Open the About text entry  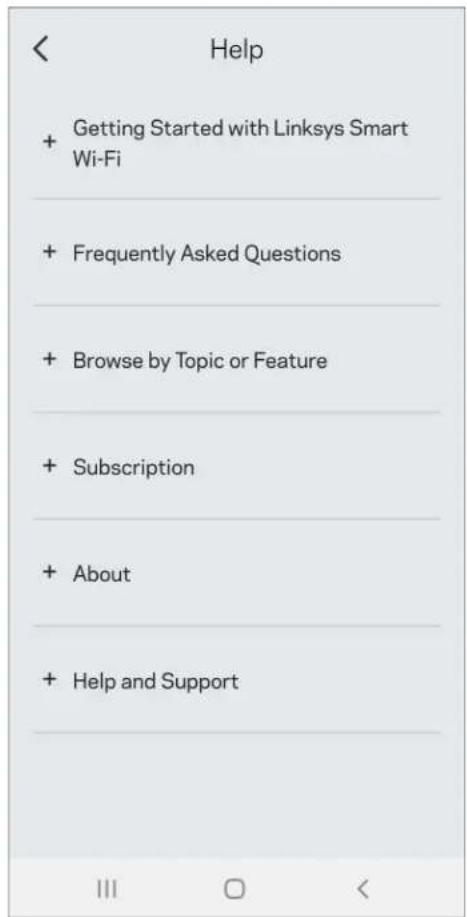[x=102, y=574]
